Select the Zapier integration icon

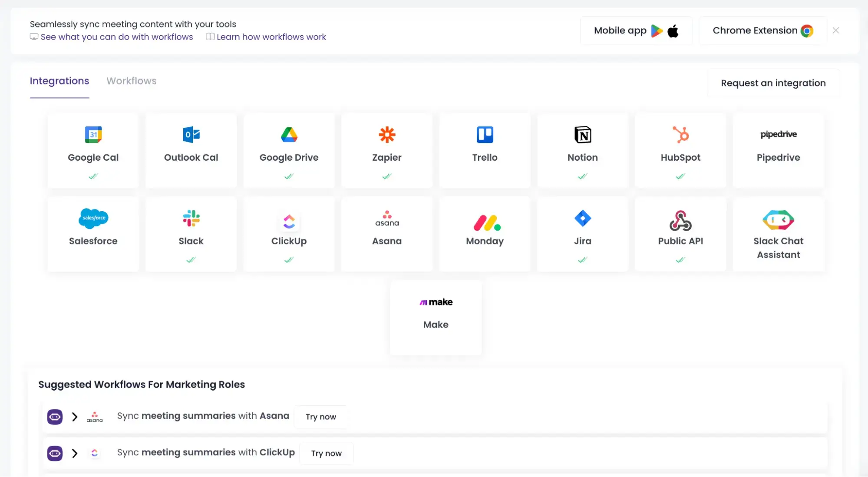click(386, 135)
